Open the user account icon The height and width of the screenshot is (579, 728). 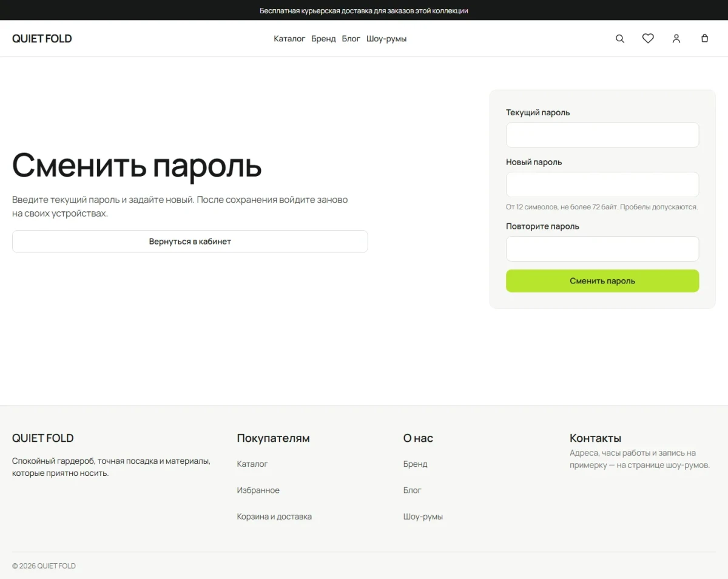(x=676, y=38)
